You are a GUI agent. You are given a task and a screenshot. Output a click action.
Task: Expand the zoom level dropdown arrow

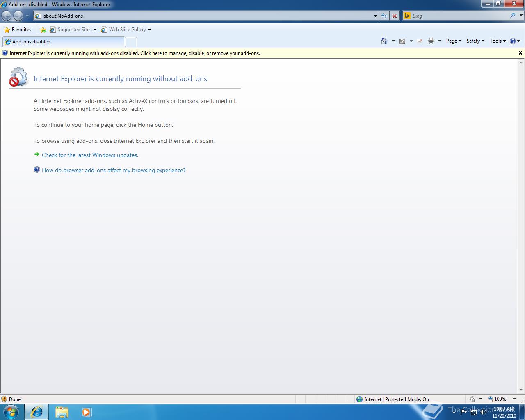click(514, 399)
